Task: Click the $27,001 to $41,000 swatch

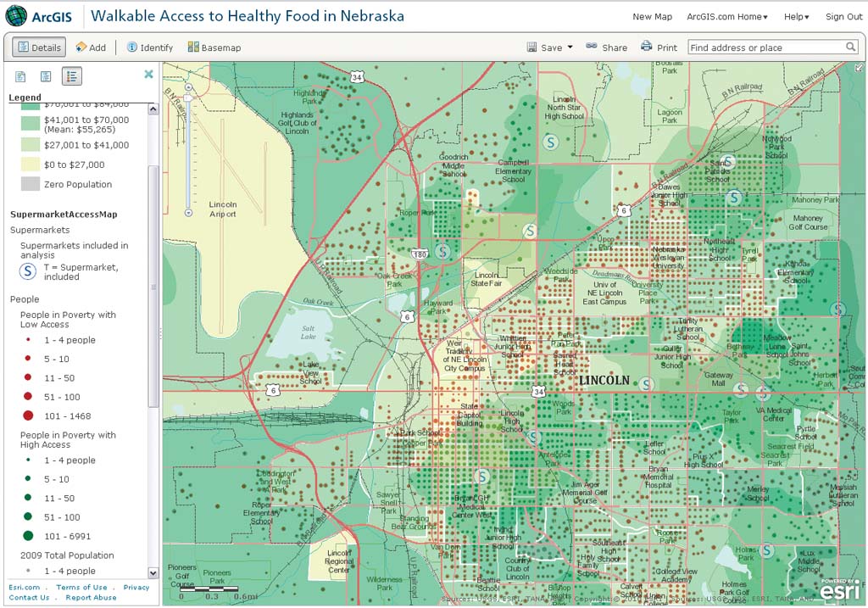Action: [31, 145]
